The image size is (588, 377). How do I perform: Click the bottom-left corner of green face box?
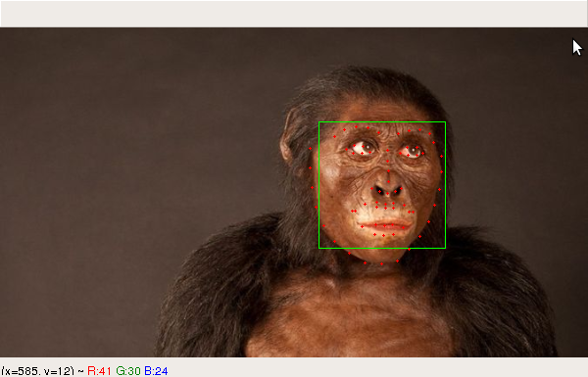pyautogui.click(x=318, y=248)
